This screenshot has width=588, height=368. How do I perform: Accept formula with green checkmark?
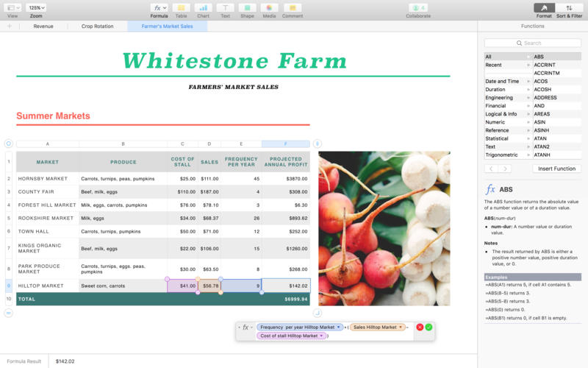click(x=429, y=327)
